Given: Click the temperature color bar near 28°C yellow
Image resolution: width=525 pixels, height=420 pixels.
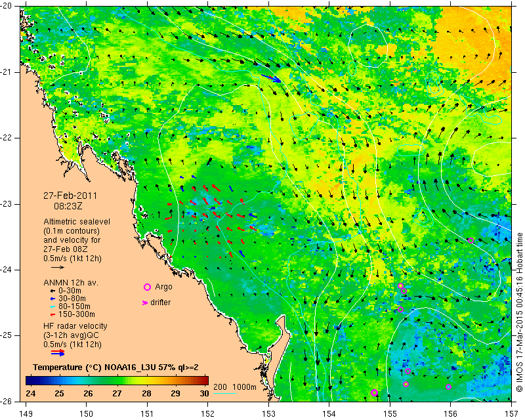Looking at the screenshot, I should tap(146, 381).
